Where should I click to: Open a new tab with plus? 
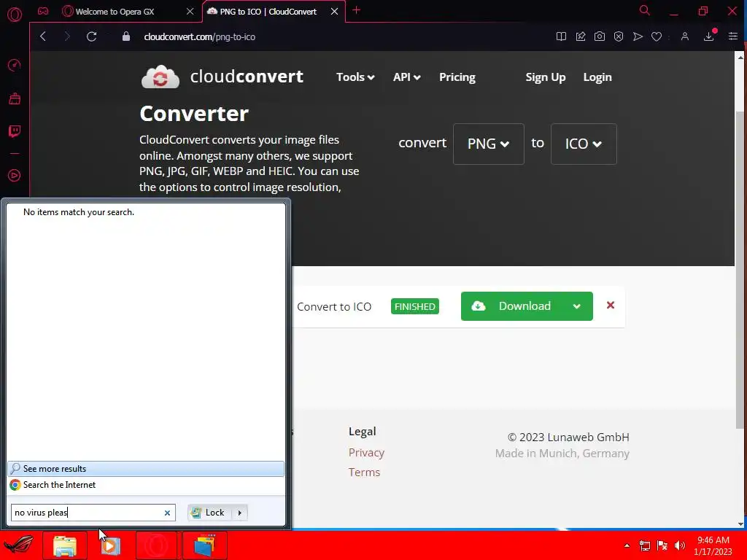356,10
